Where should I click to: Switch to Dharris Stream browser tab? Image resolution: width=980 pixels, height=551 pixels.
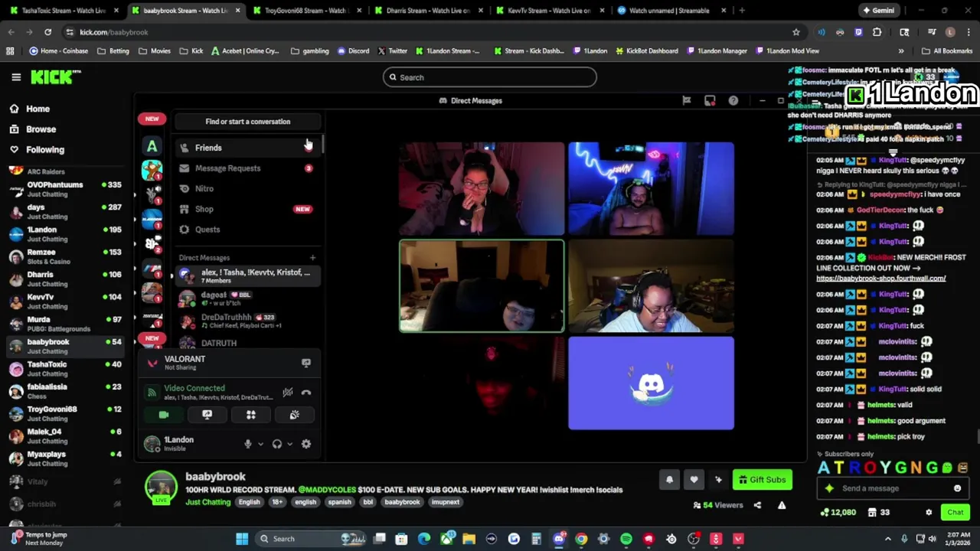[x=428, y=11]
